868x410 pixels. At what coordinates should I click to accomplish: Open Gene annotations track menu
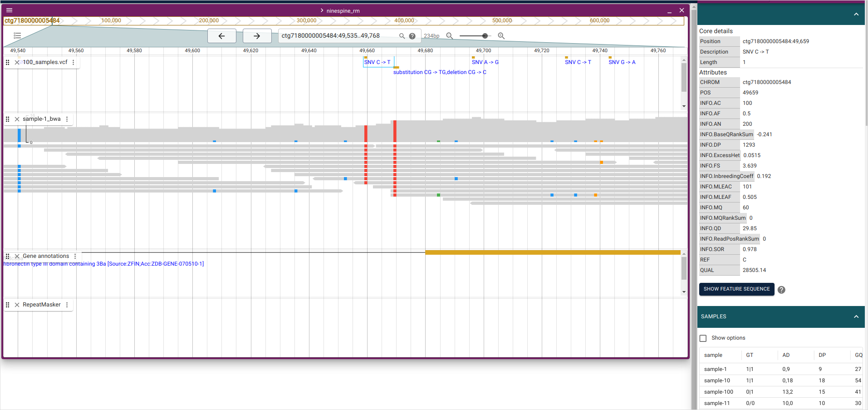point(75,256)
